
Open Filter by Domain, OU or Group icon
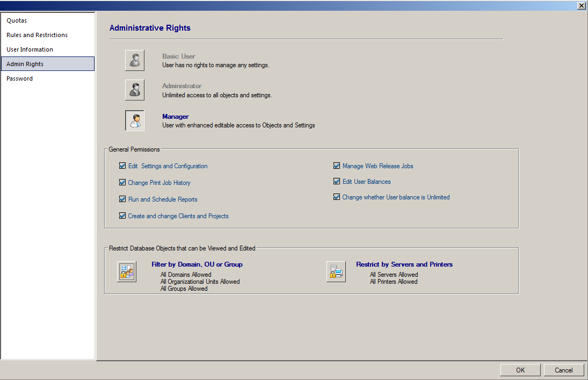(x=127, y=271)
